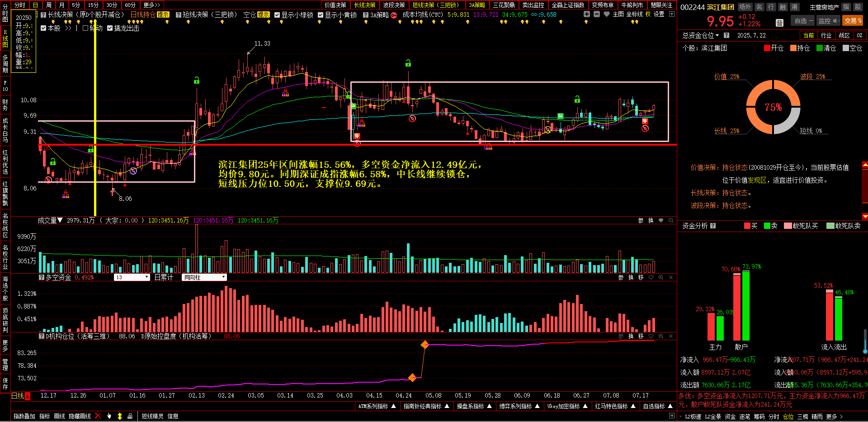Click 指数叠加 in the bottom toolbar
The width and height of the screenshot is (868, 422).
click(x=24, y=416)
